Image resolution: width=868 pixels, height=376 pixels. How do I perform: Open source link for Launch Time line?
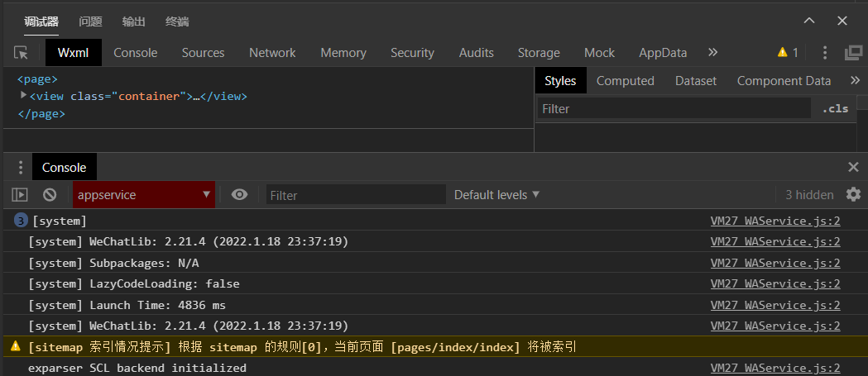(775, 305)
